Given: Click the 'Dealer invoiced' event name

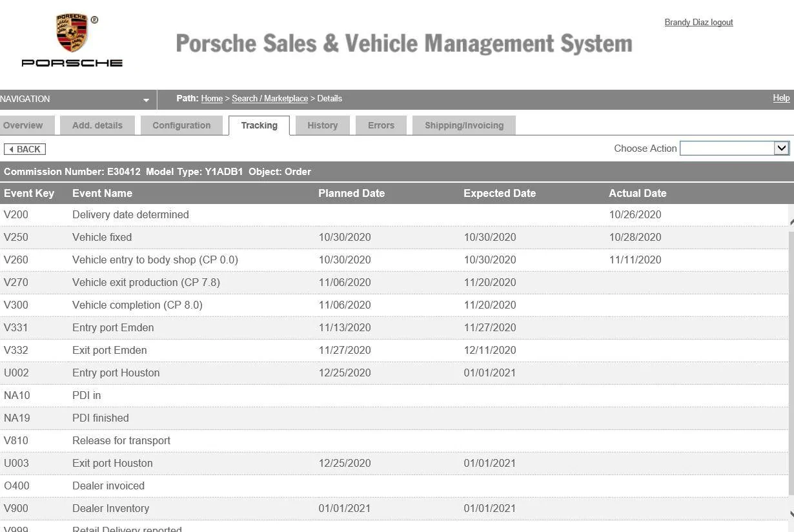Looking at the screenshot, I should point(108,486).
